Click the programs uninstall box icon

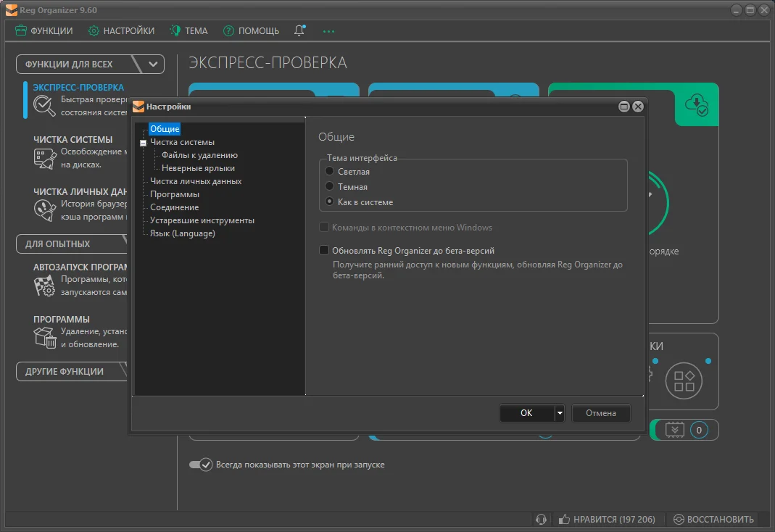point(45,337)
